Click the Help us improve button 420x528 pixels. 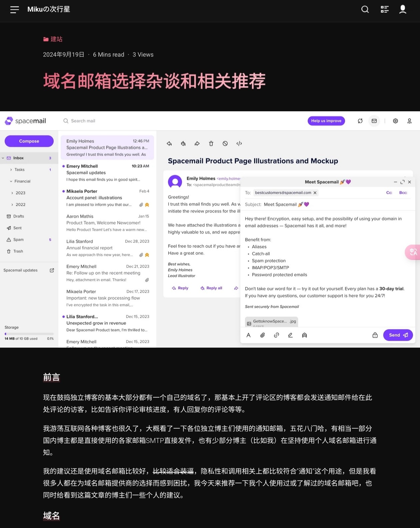point(326,121)
